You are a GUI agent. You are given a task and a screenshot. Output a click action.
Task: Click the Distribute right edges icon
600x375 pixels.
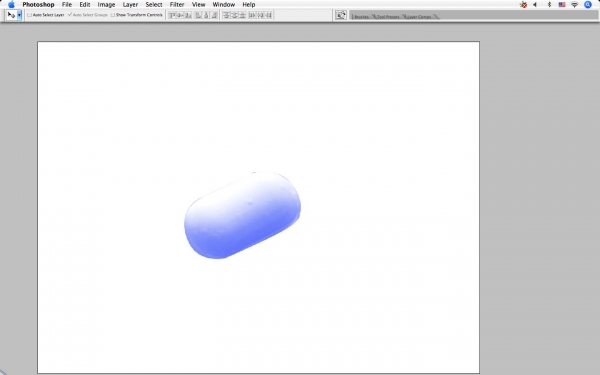click(268, 15)
